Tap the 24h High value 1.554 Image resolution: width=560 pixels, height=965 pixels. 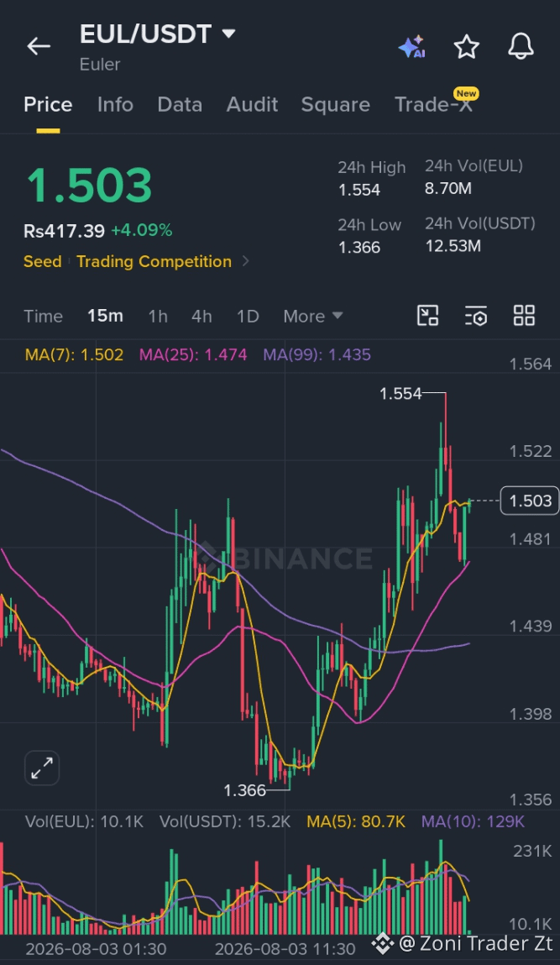[359, 190]
